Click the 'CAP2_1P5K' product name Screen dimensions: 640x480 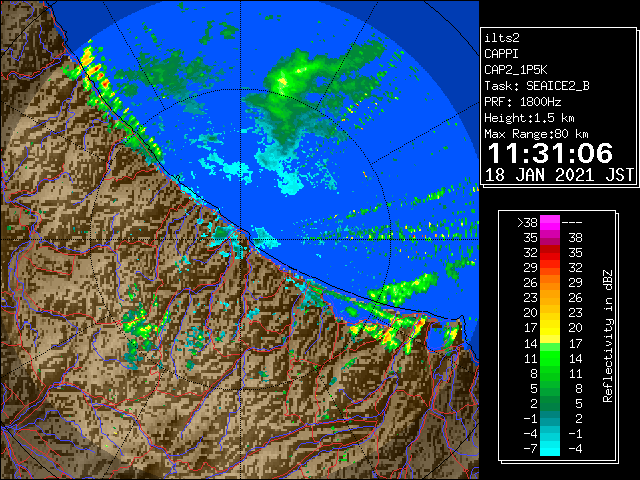click(x=516, y=70)
